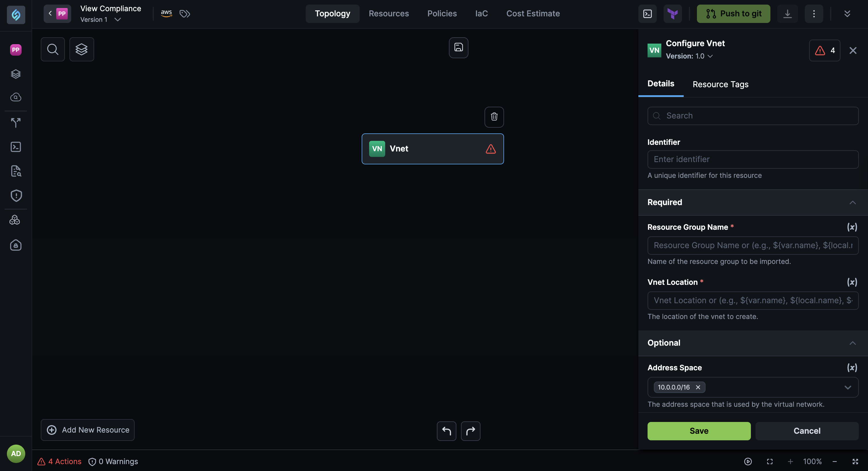
Task: Select the terminal icon in the left sidebar
Action: [x=16, y=147]
